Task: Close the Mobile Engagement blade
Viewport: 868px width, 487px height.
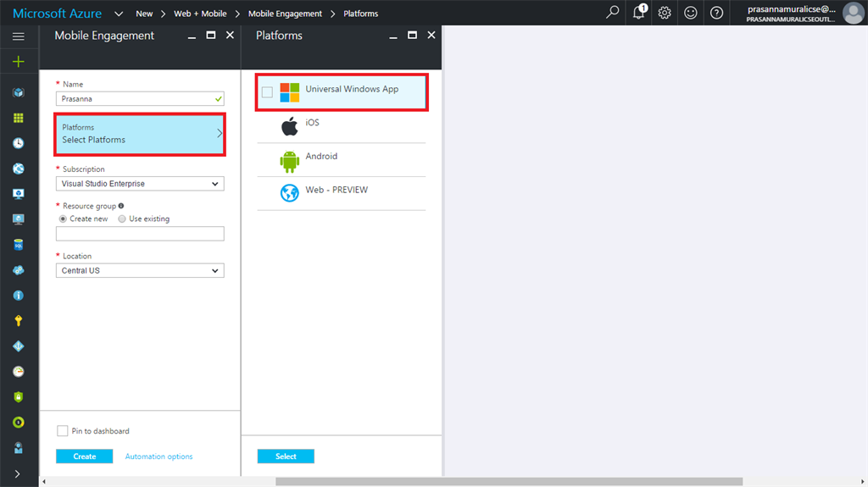Action: pos(230,35)
